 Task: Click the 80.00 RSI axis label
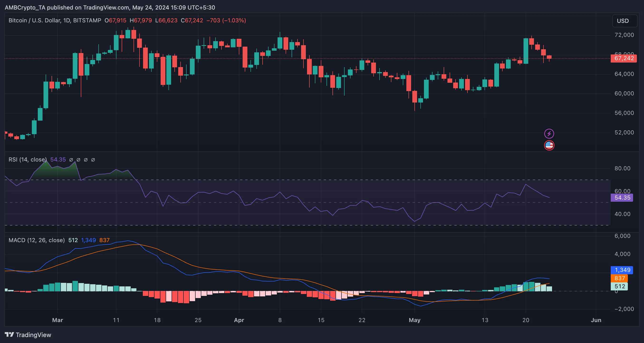pos(623,168)
